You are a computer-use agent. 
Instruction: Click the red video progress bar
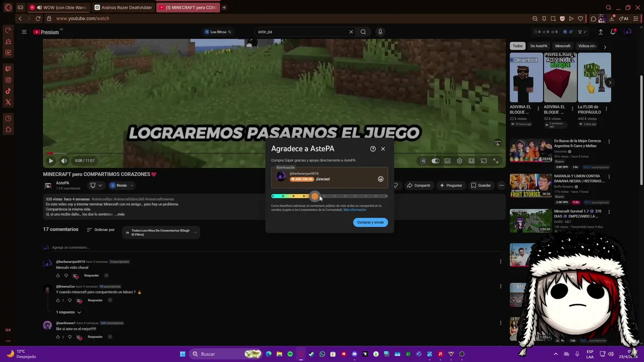pos(48,153)
